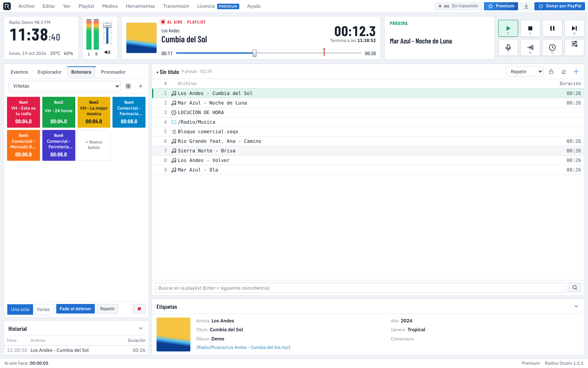588x368 pixels.
Task: Click Donar por PayPal button
Action: (x=560, y=6)
